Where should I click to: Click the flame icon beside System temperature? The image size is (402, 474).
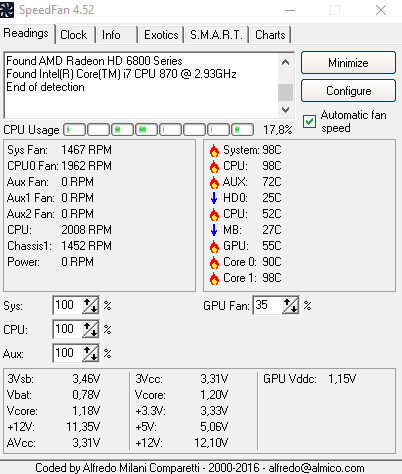click(214, 151)
